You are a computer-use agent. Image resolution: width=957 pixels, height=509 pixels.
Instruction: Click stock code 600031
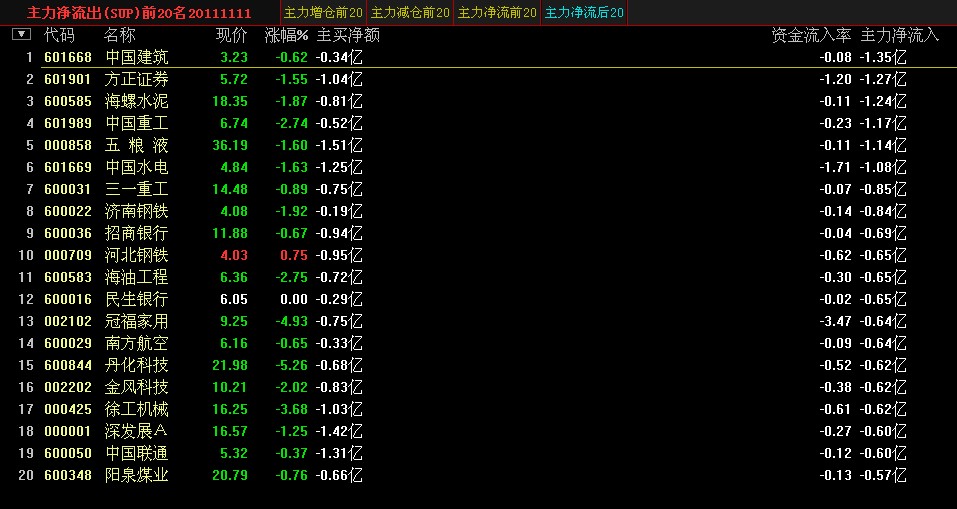[x=68, y=189]
